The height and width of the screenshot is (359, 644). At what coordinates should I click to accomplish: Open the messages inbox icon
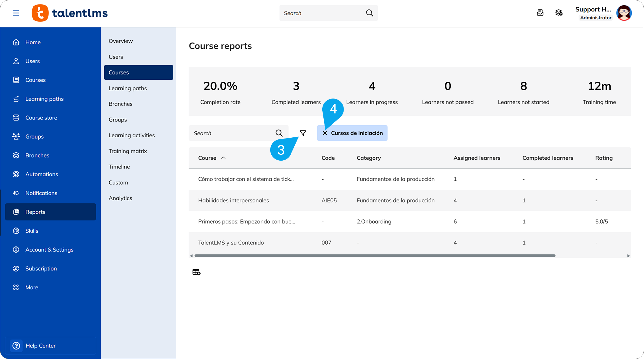pos(540,13)
